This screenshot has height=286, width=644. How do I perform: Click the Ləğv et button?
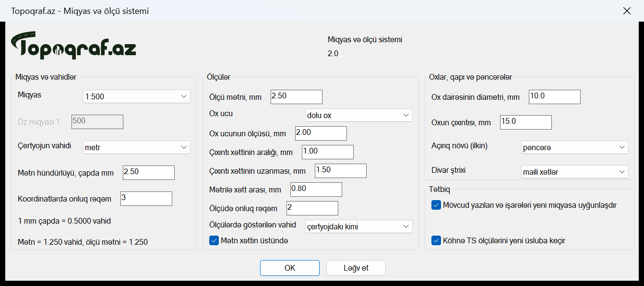(356, 268)
